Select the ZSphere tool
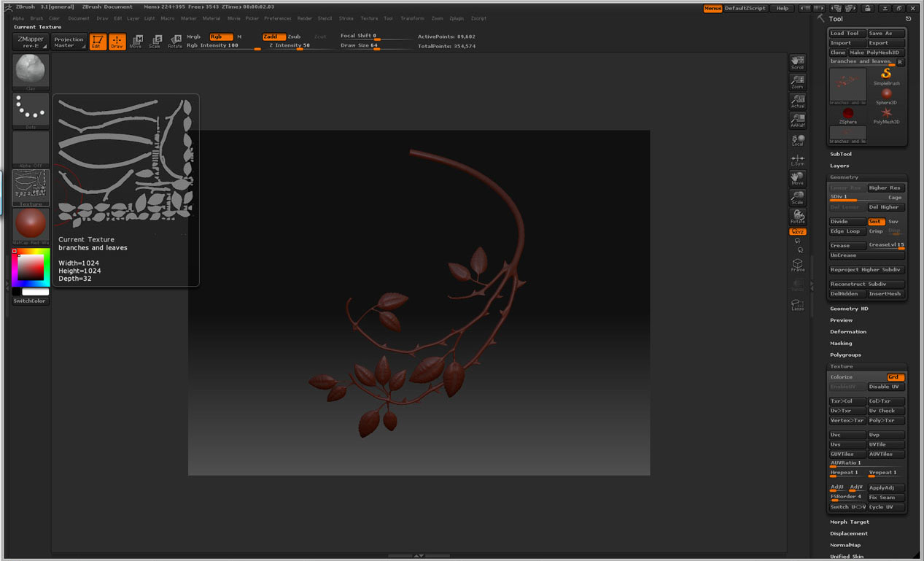The image size is (924, 561). [x=848, y=116]
